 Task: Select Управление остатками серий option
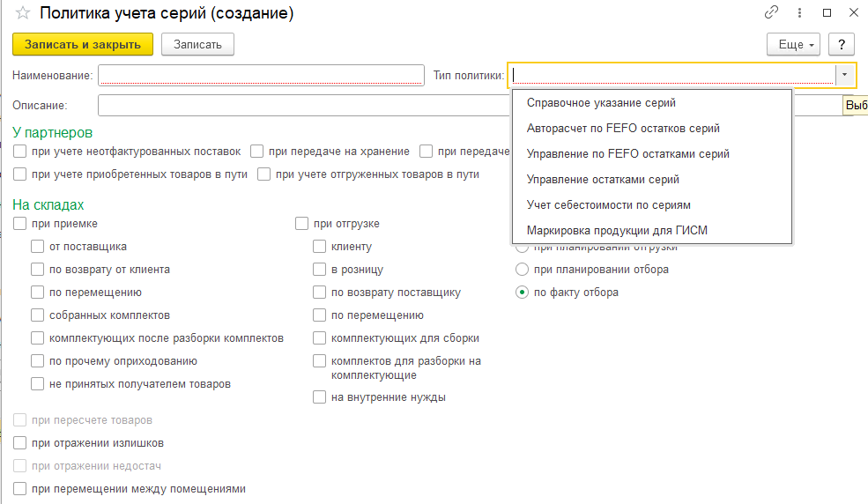click(603, 180)
